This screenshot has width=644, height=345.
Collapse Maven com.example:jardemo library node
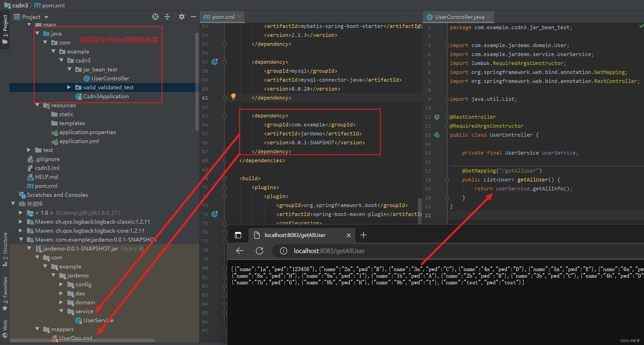tap(21, 240)
